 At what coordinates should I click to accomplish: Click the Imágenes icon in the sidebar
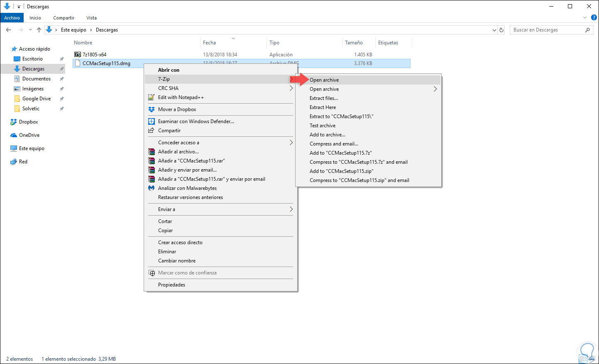pyautogui.click(x=17, y=89)
